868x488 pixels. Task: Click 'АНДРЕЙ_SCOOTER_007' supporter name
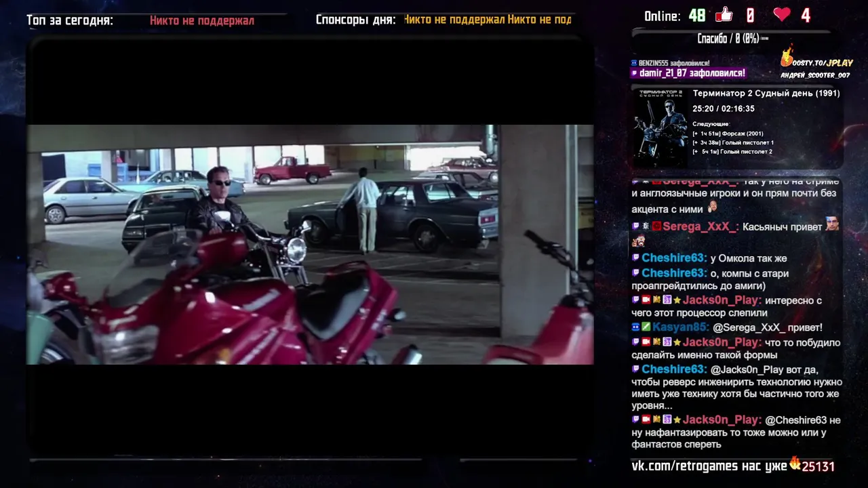(x=815, y=75)
